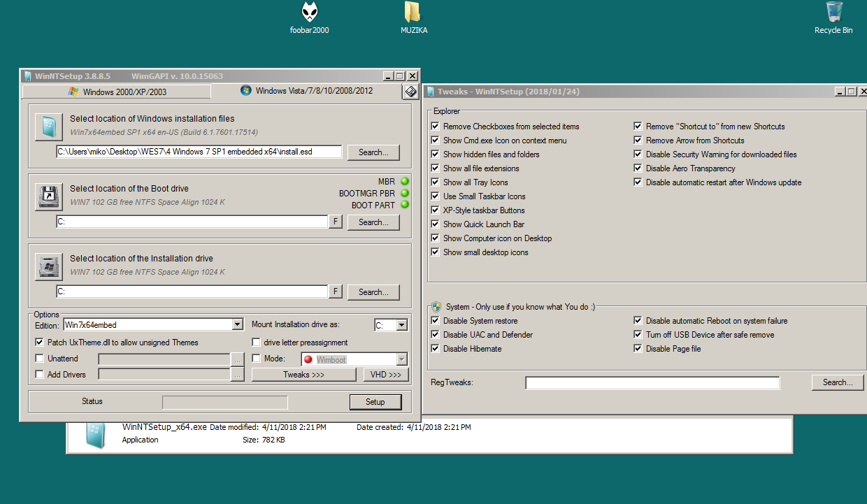This screenshot has width=867, height=504.
Task: Click RegTweaks Search button
Action: pos(838,382)
